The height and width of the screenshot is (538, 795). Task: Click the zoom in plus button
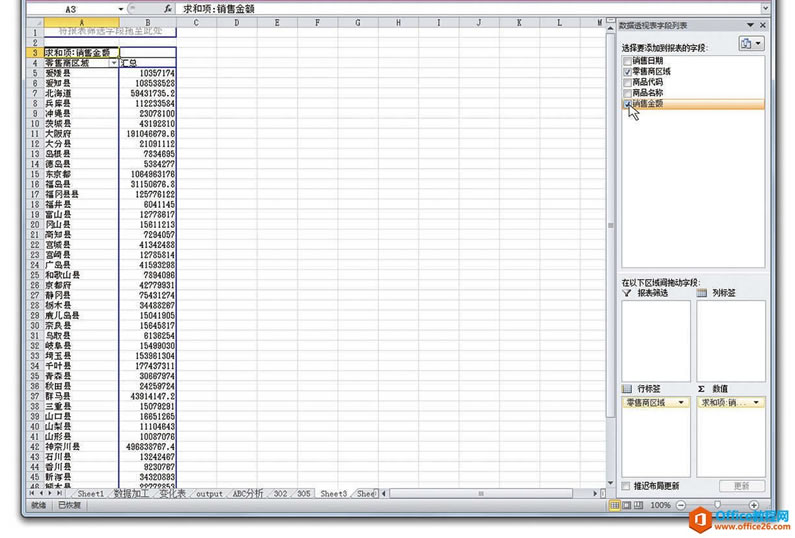tap(754, 505)
